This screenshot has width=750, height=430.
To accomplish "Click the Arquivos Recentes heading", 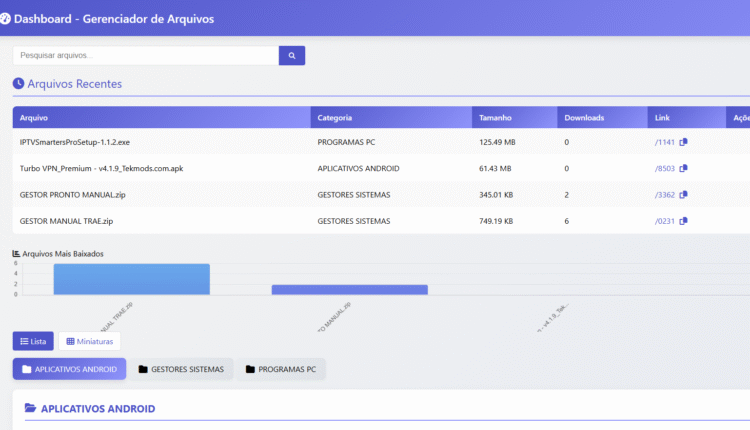I will [x=75, y=84].
